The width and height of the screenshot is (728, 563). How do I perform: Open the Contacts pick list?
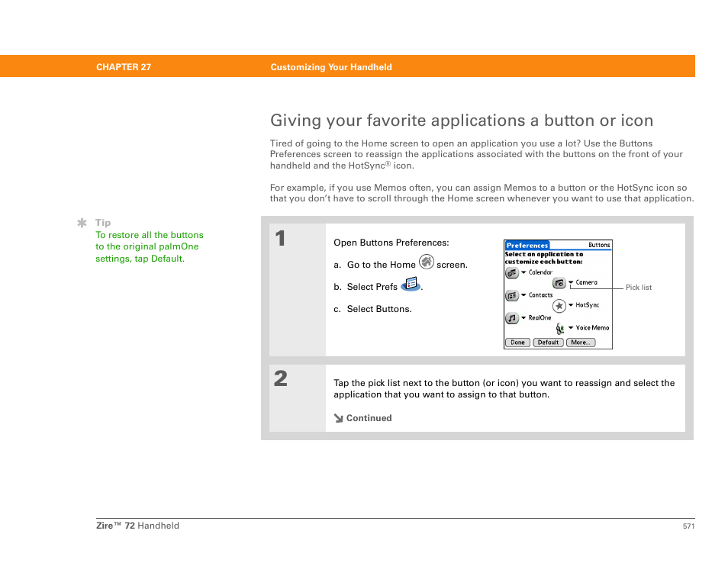coord(537,295)
